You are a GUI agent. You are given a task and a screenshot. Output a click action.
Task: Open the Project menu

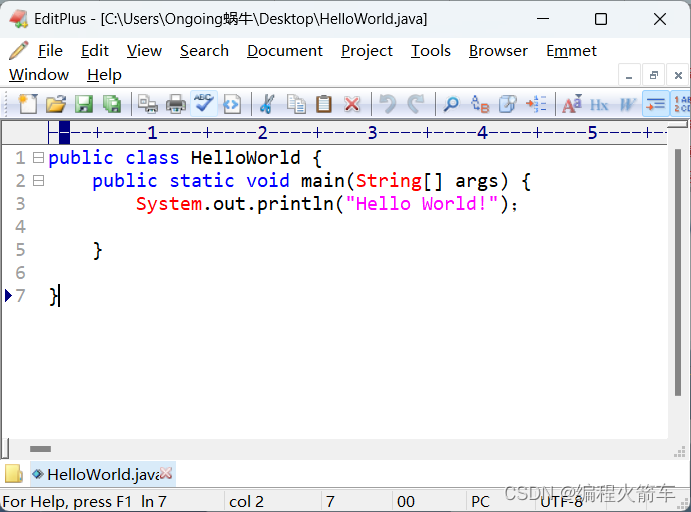[x=367, y=52]
